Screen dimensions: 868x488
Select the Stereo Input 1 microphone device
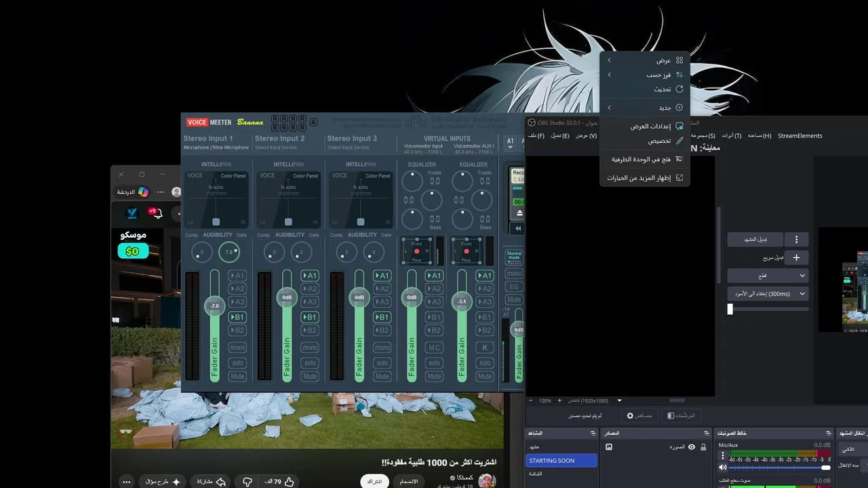click(x=216, y=147)
